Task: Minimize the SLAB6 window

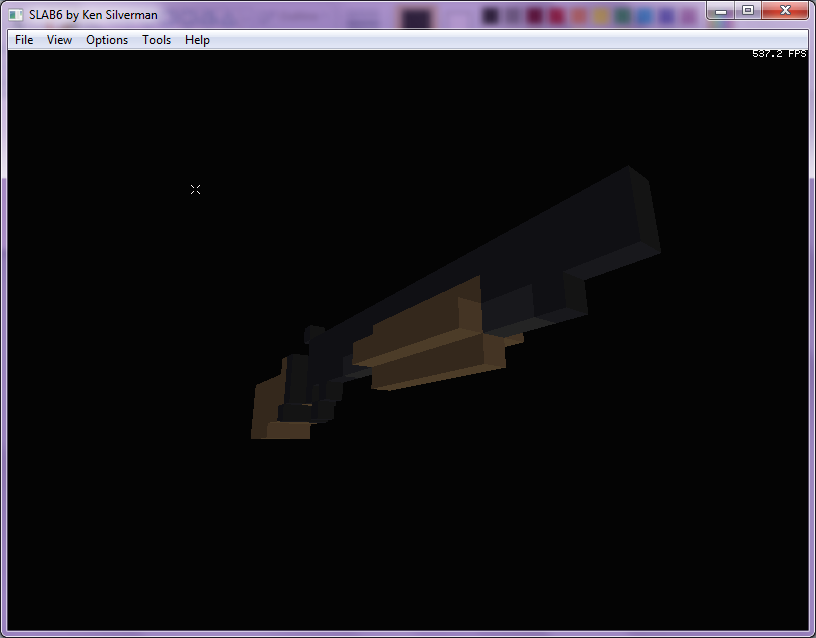Action: click(720, 10)
